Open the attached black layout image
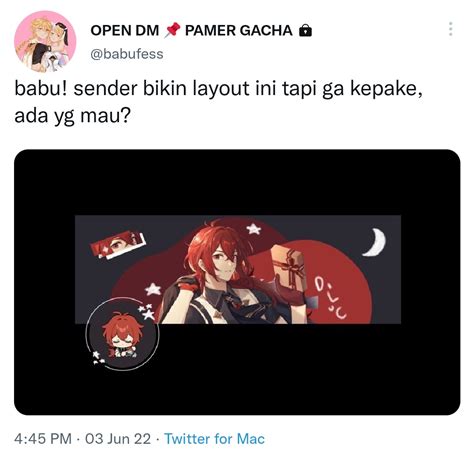 237,282
